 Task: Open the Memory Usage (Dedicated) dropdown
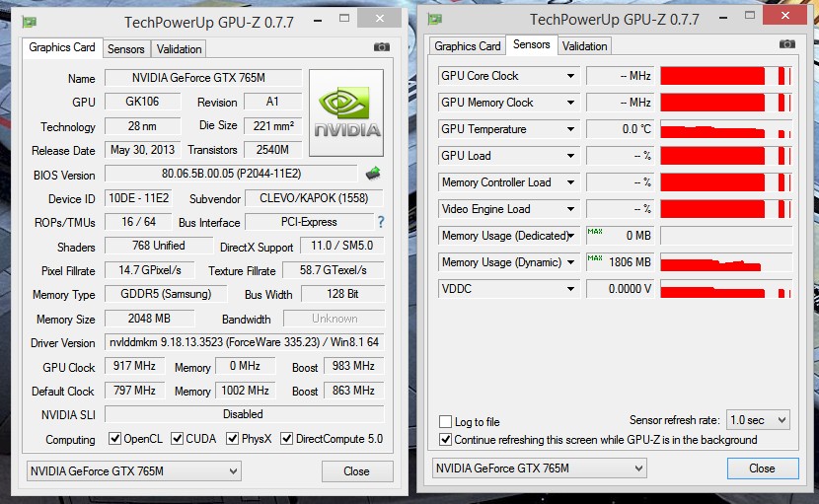coord(571,236)
